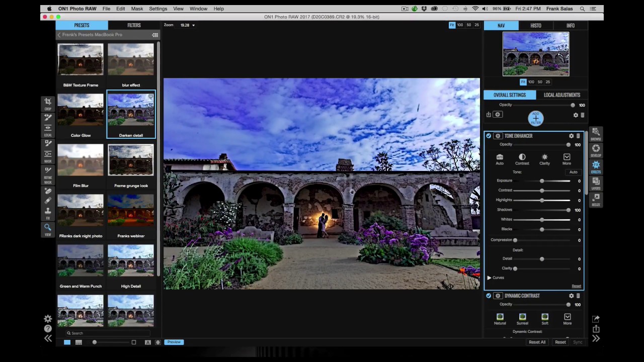Open the Browse module
This screenshot has width=644, height=362.
(x=596, y=134)
